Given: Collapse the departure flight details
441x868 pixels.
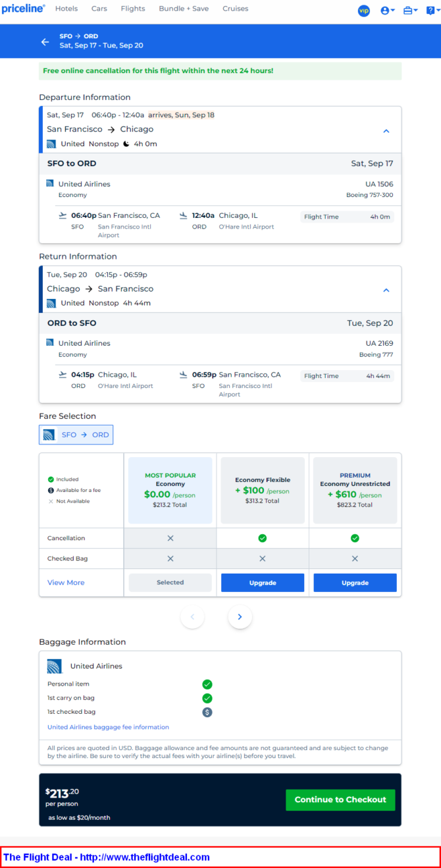Looking at the screenshot, I should [386, 130].
